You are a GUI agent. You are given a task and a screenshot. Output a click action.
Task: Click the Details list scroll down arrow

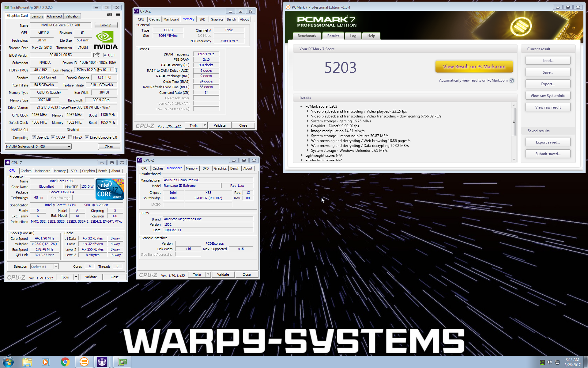coord(514,159)
